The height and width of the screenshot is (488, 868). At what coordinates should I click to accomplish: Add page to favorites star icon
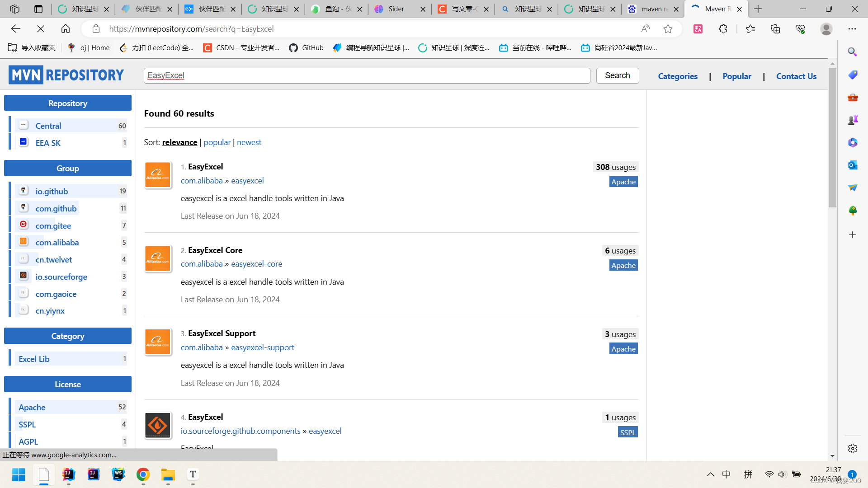pos(668,29)
